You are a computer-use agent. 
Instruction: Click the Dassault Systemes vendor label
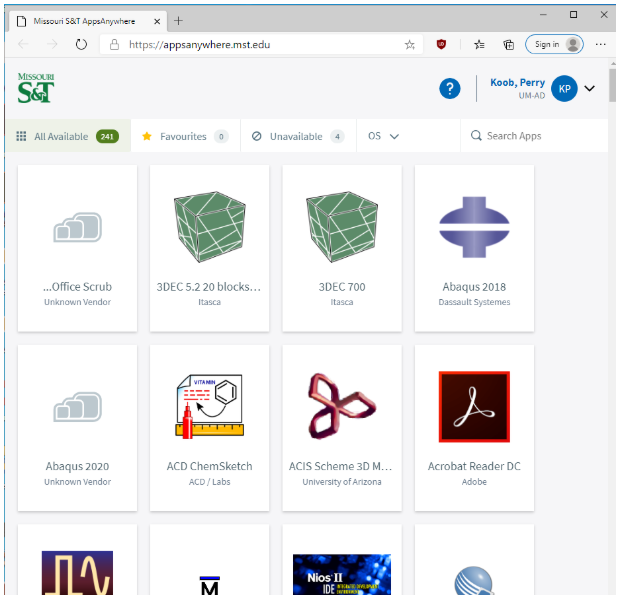(x=474, y=302)
